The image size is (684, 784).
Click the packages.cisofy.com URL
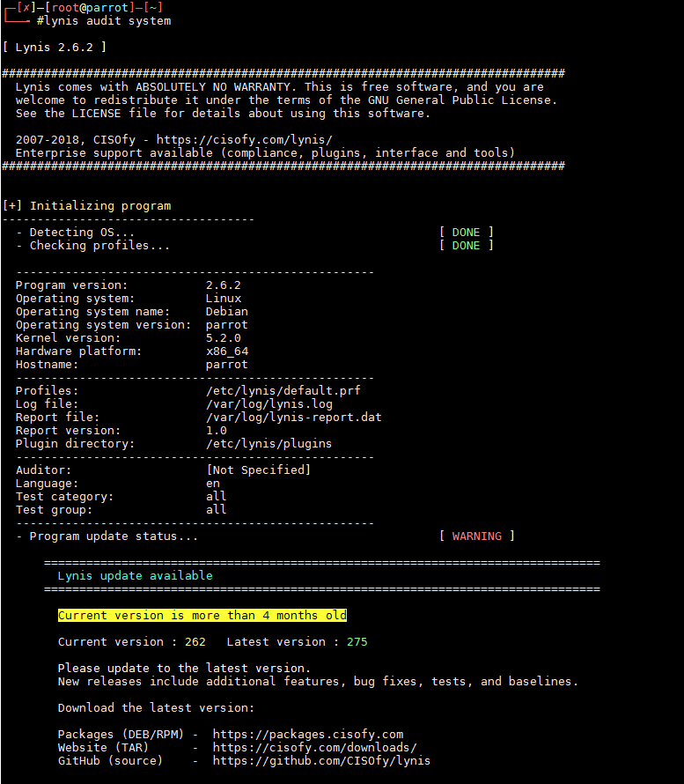308,735
